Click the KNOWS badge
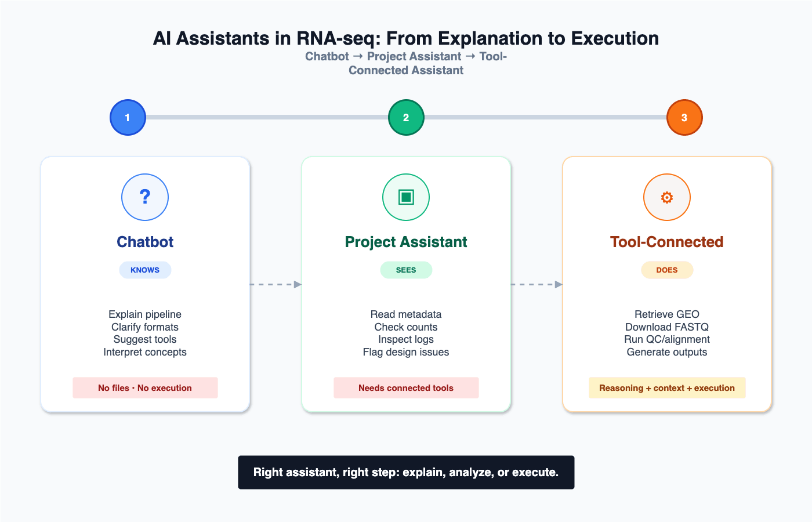Image resolution: width=812 pixels, height=522 pixels. coord(145,270)
